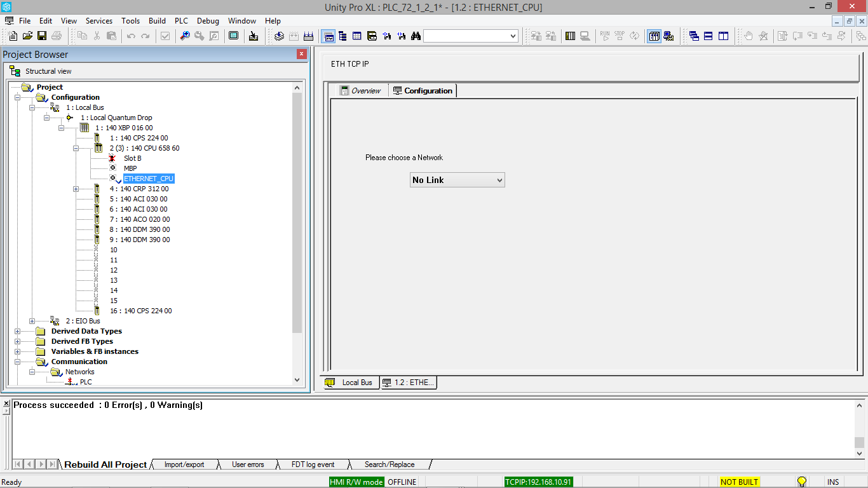Click the binoculars search icon

click(415, 36)
